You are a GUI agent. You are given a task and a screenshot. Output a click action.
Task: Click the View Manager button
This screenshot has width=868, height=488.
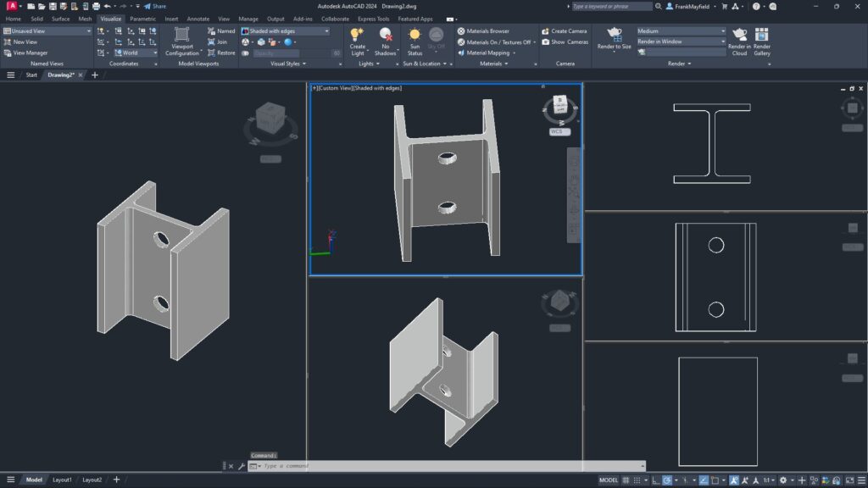pyautogui.click(x=26, y=53)
